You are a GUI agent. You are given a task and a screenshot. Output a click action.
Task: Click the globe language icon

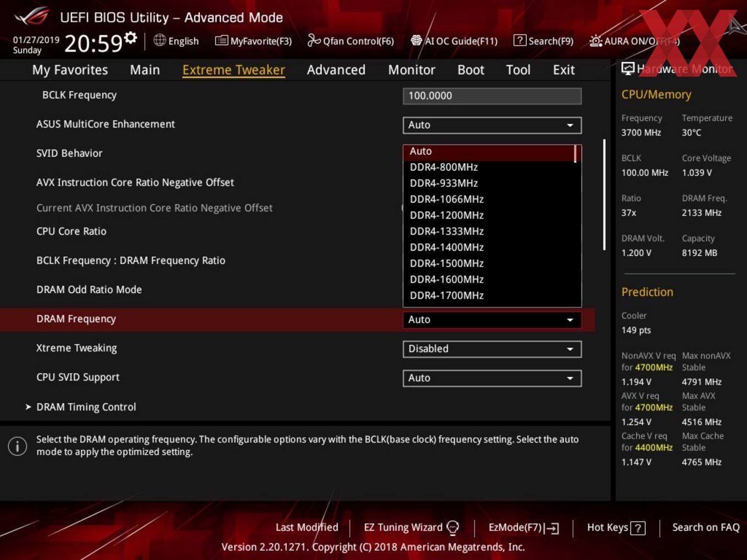point(159,40)
